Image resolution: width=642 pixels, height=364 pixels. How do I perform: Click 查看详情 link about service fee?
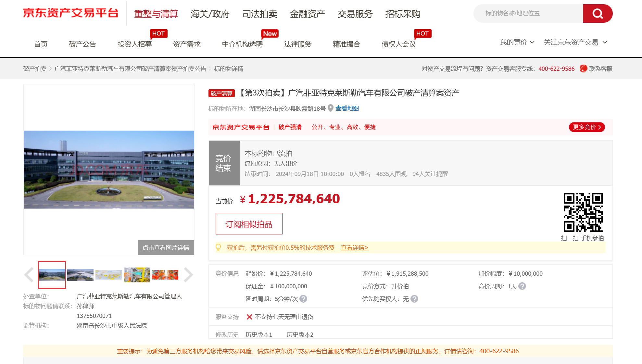(x=354, y=247)
